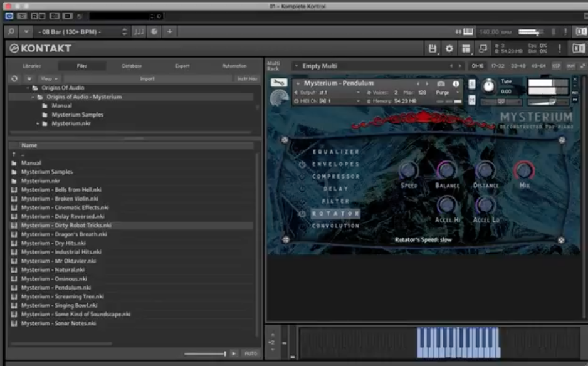Toggle the minimized view windows icon
This screenshot has width=588, height=366.
483,48
